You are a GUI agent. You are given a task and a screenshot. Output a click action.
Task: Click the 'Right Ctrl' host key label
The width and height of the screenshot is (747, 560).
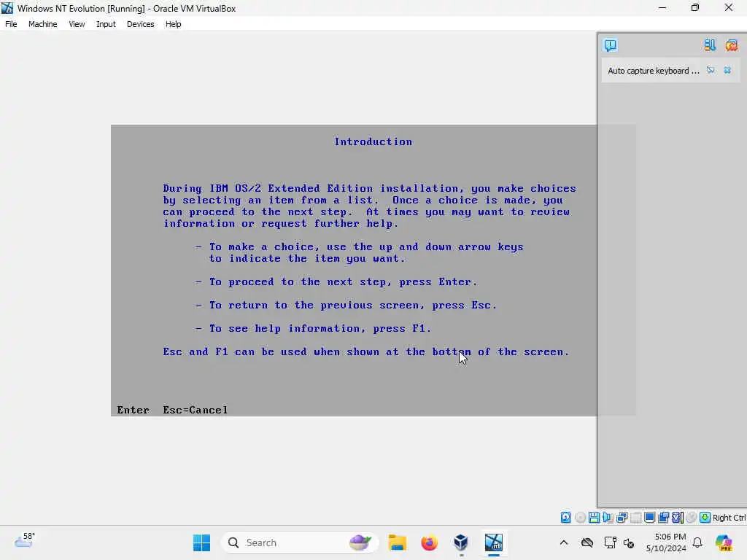pos(729,518)
